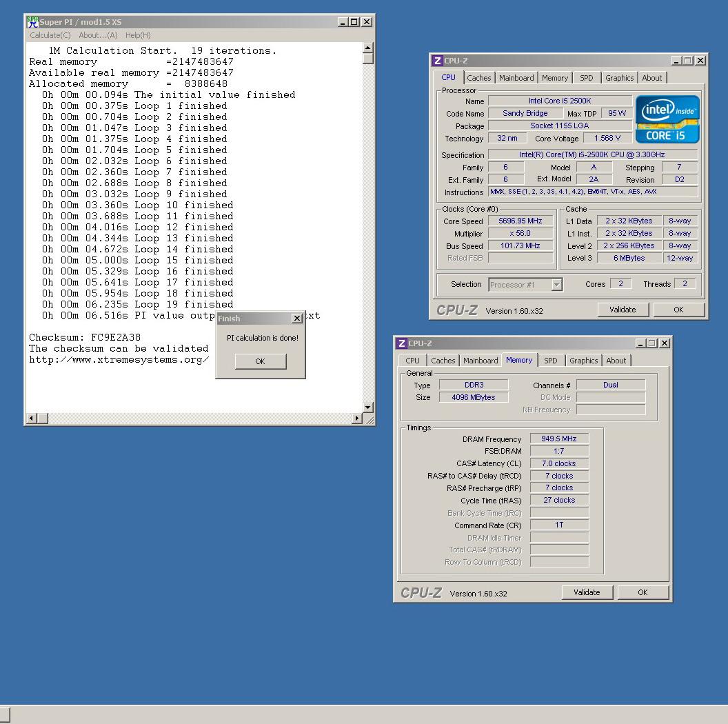Click the processor name Intel Core i5 2500K

click(560, 101)
